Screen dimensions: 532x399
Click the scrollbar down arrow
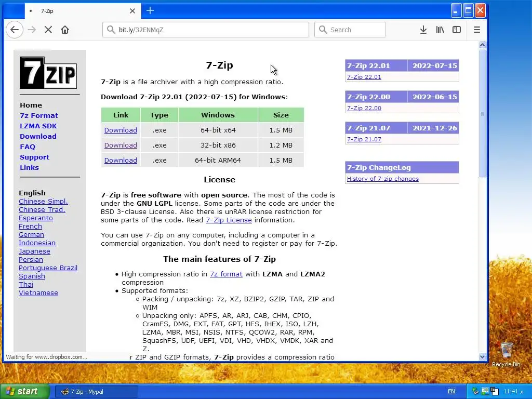point(482,356)
